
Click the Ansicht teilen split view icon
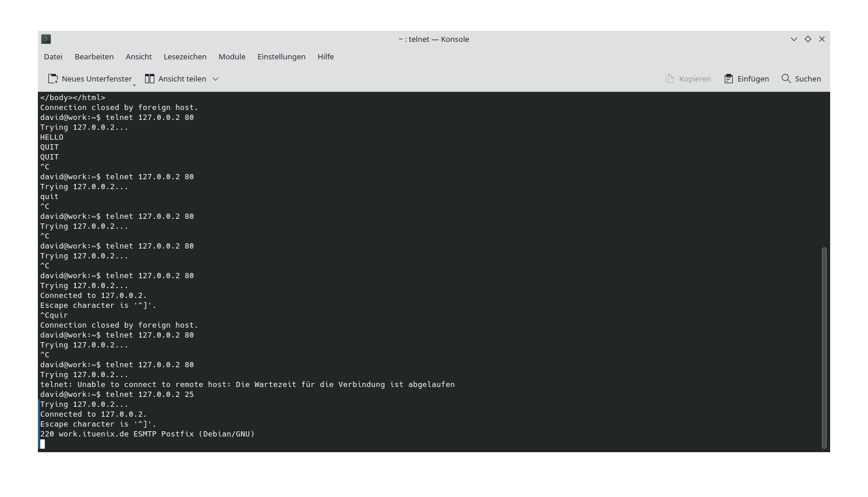coord(149,79)
